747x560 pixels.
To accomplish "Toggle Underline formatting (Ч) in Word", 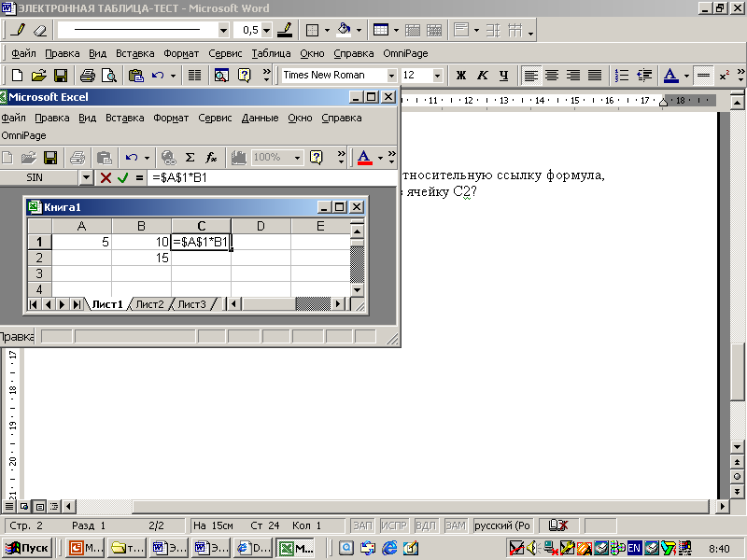I will coord(503,76).
